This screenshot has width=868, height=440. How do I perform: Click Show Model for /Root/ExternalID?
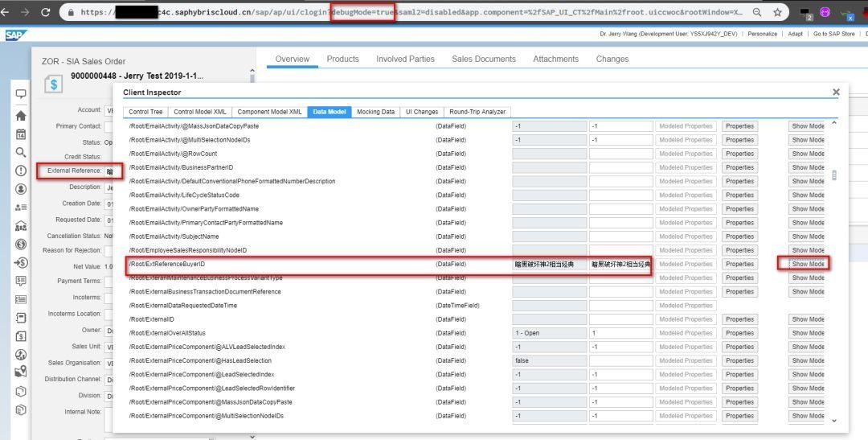click(807, 319)
